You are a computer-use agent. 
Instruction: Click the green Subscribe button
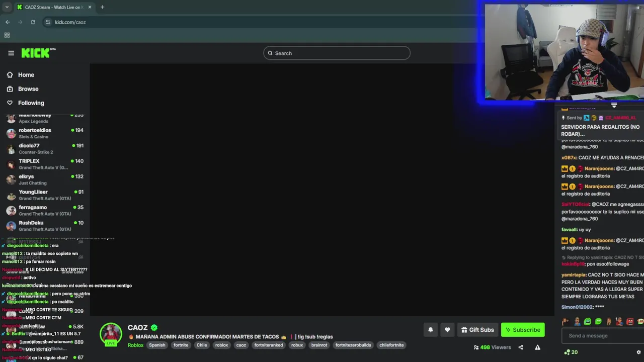point(523,330)
